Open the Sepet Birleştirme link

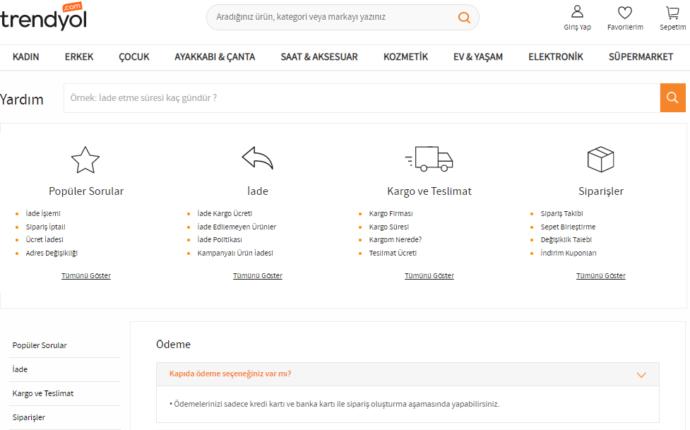click(568, 227)
